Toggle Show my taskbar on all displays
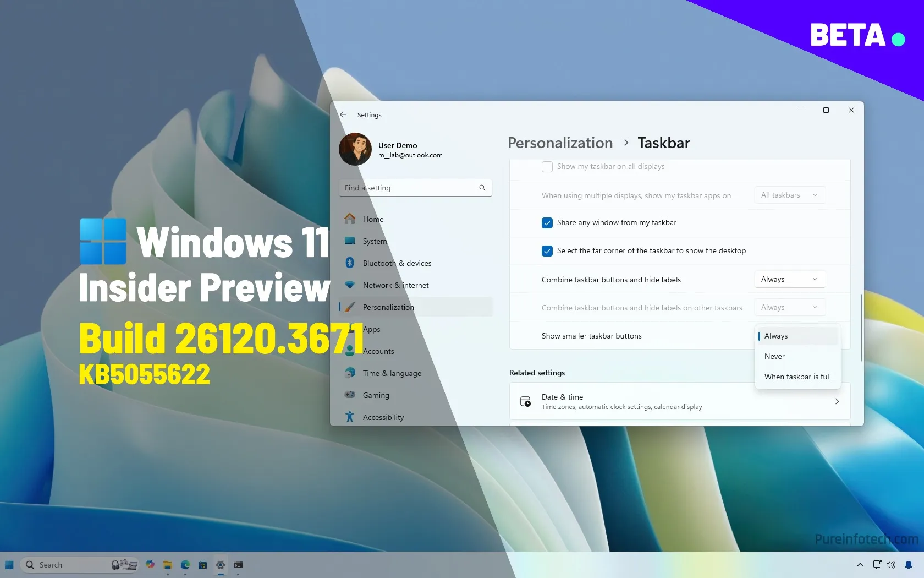The height and width of the screenshot is (578, 924). tap(547, 167)
